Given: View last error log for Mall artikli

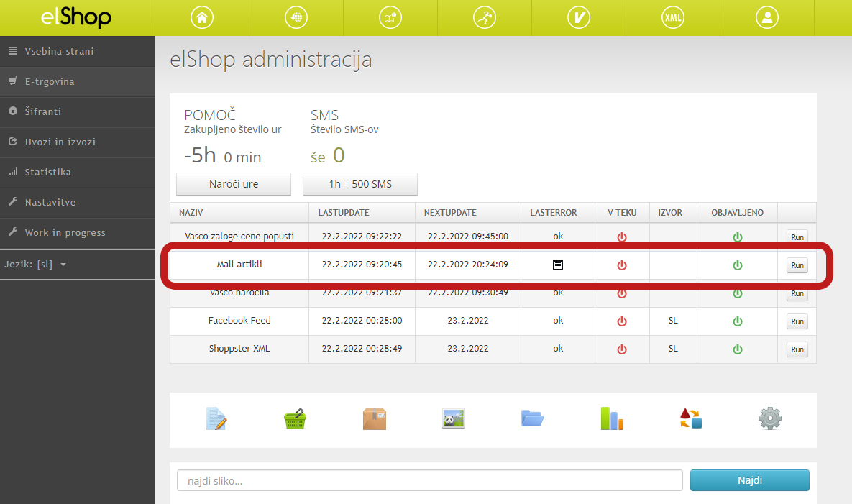Looking at the screenshot, I should point(558,265).
